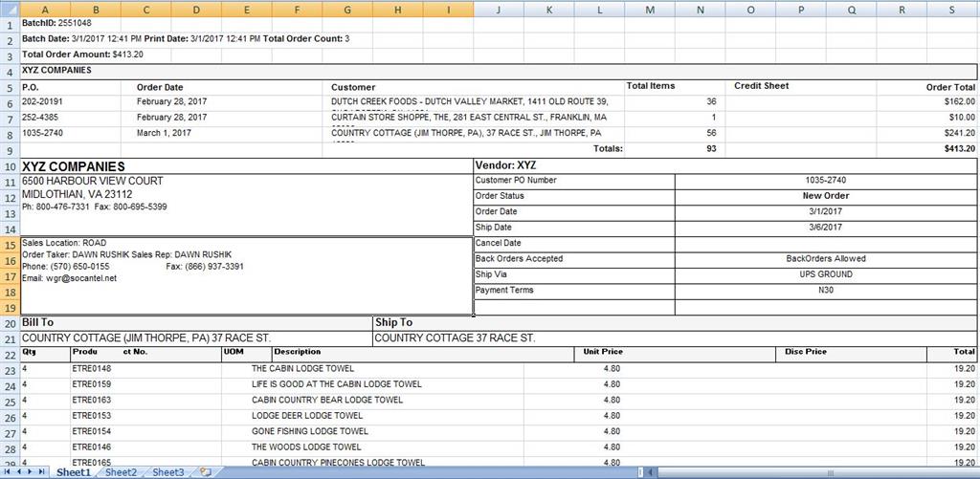Viewport: 980px width, 479px height.
Task: Insert a new worksheet with the tab icon
Action: [x=207, y=472]
